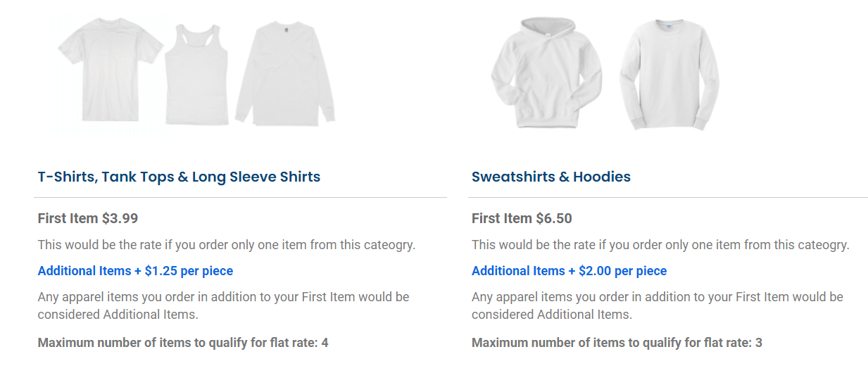Click the white short-sleeve T-shirt image
The image size is (868, 366).
click(109, 69)
